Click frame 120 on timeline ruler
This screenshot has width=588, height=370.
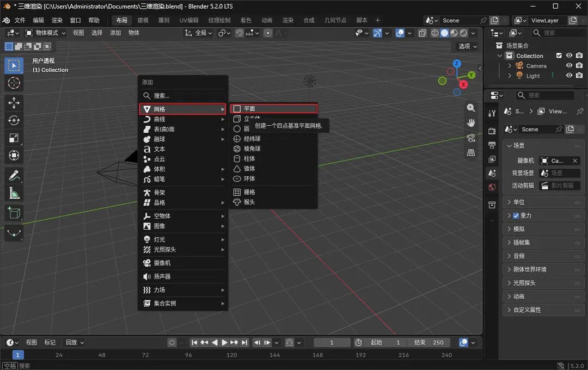[x=231, y=355]
